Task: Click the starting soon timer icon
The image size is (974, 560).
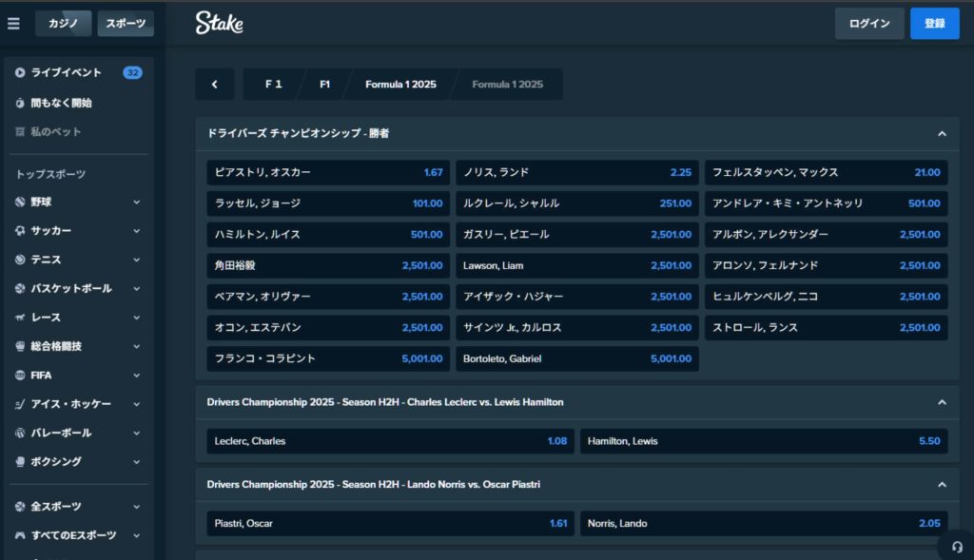Action: [x=20, y=103]
